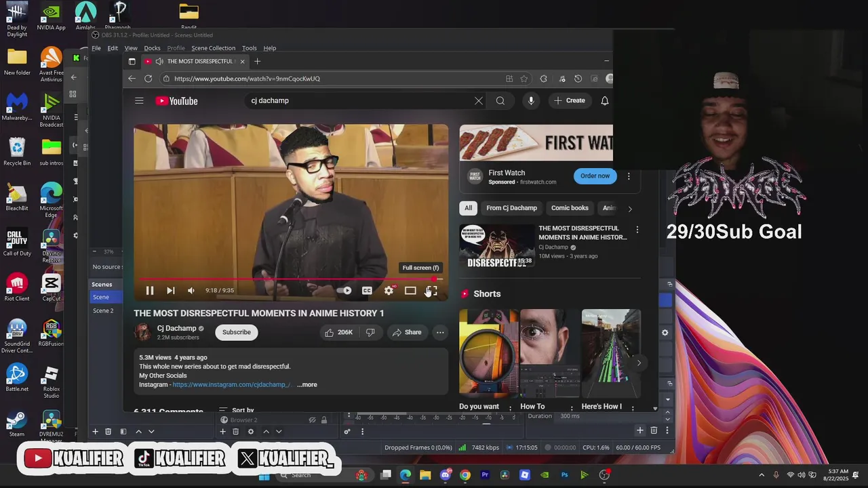
Task: Clear the YouTube search text
Action: tap(479, 100)
